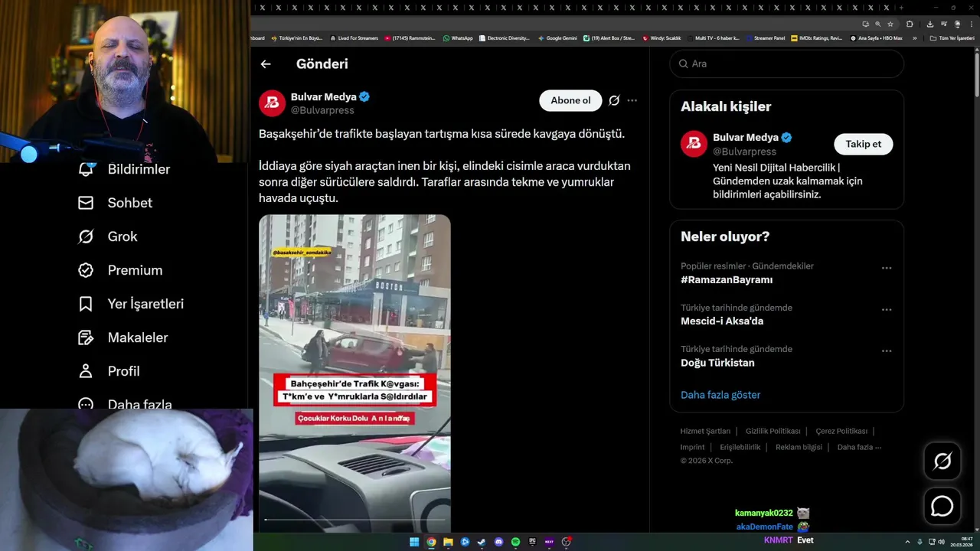Click the Takip et follow button

pyautogui.click(x=863, y=144)
